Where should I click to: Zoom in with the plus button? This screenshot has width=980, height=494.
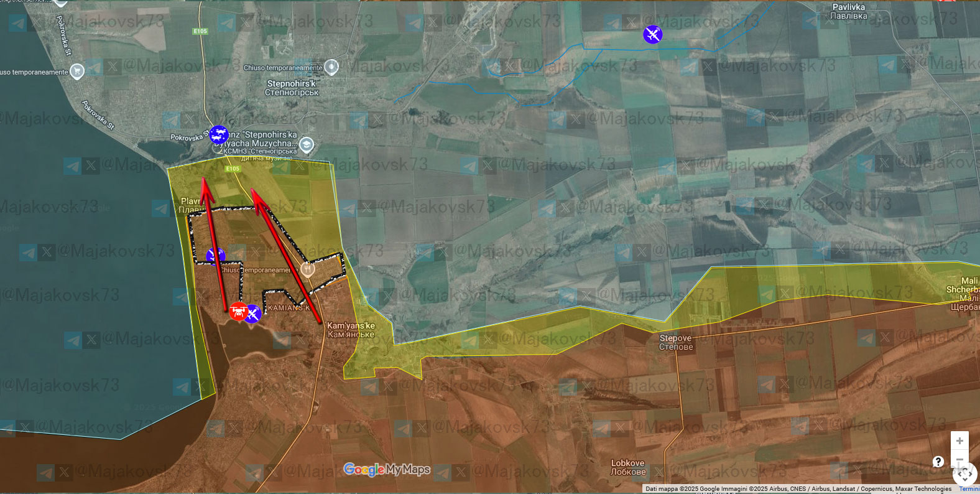959,440
